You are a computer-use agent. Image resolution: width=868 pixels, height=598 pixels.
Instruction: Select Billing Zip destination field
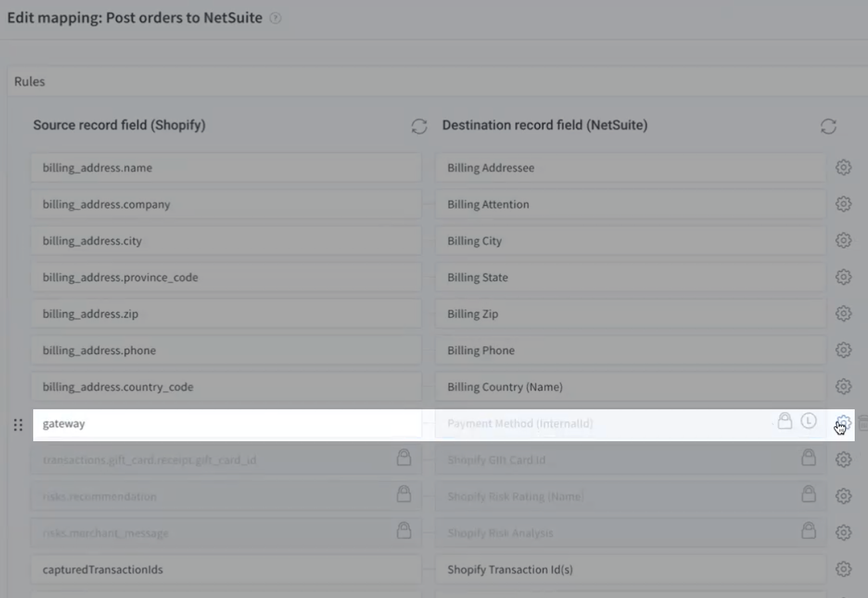(x=630, y=314)
